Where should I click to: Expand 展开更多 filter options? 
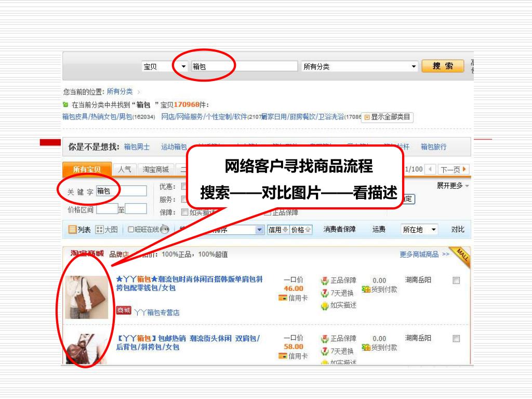[x=453, y=185]
